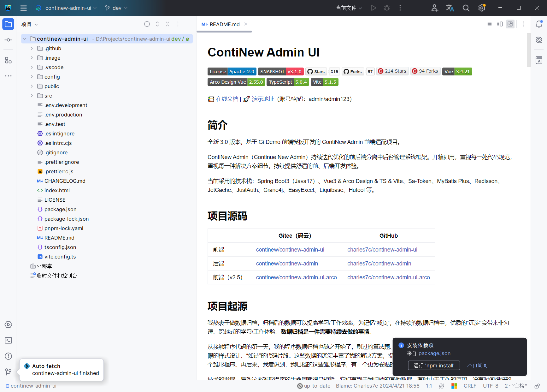This screenshot has width=547, height=392.
Task: Open project panel options menu
Action: 178,24
